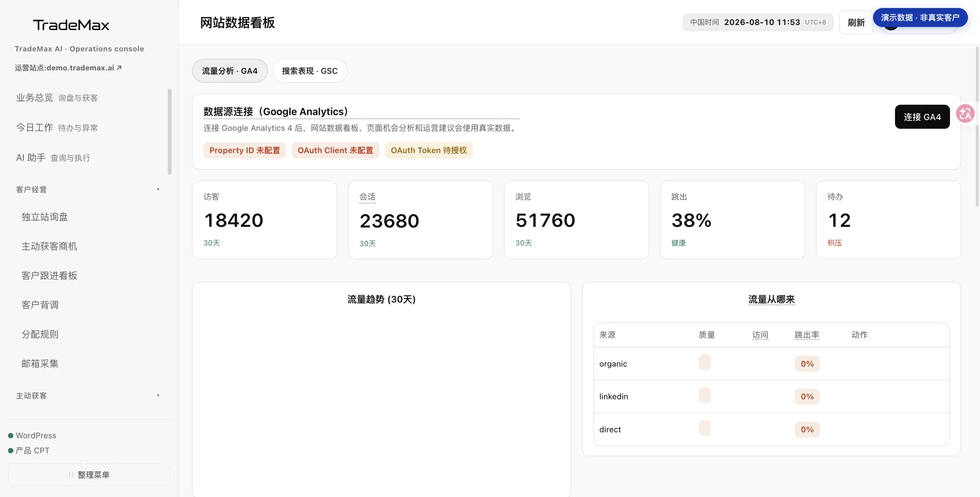Select the linkedin source row name

click(614, 397)
